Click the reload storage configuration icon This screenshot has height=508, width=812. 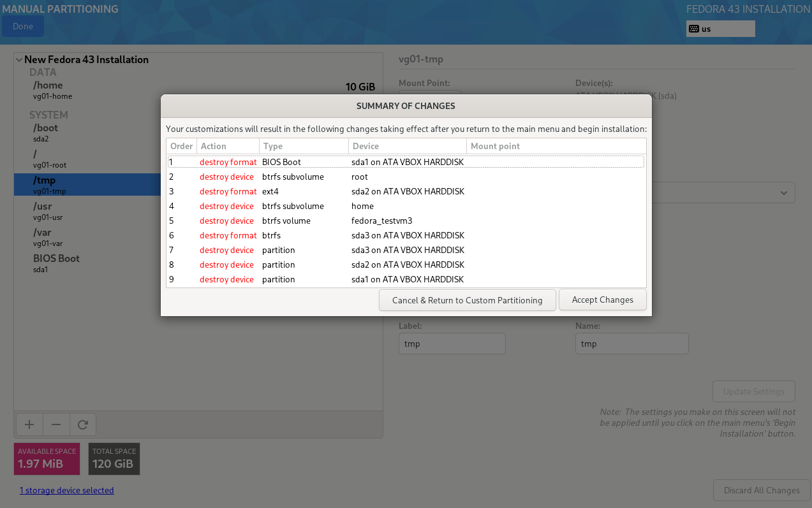click(x=82, y=425)
